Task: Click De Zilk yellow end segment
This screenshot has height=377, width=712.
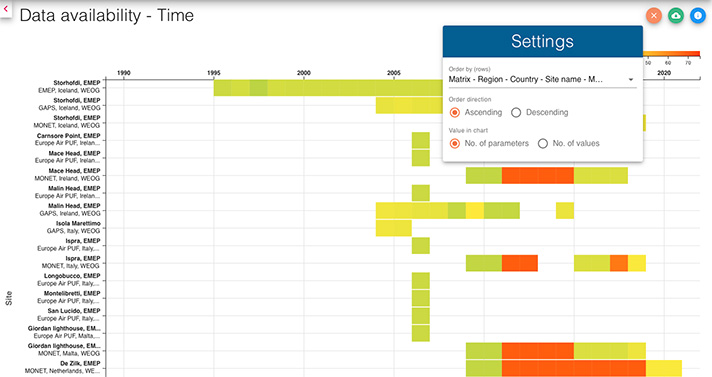Action: point(664,368)
